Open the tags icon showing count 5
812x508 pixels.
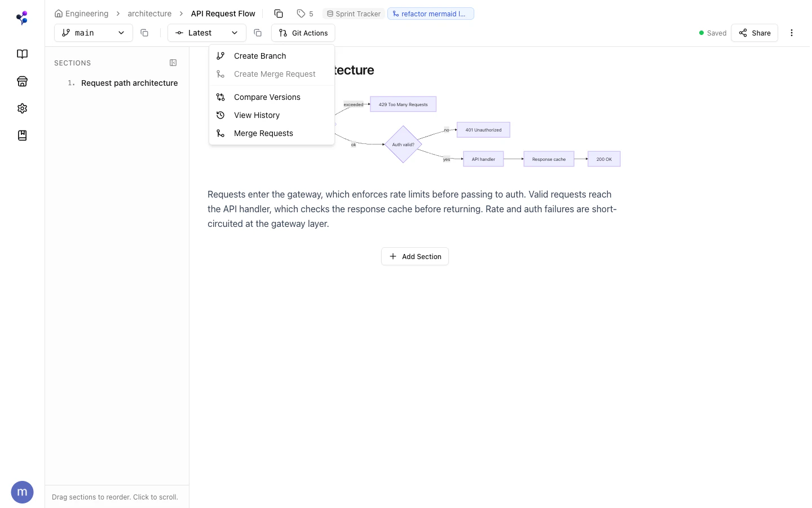tap(304, 13)
